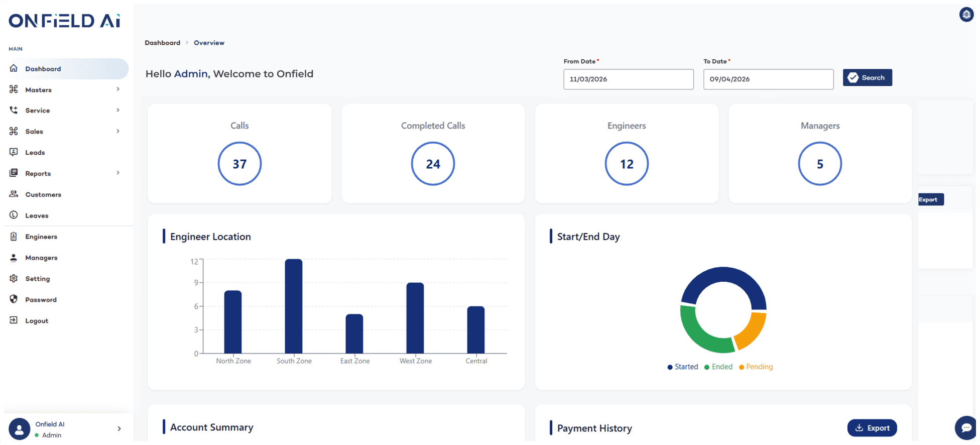Image resolution: width=980 pixels, height=445 pixels.
Task: Click the Logout exit icon
Action: (14, 320)
